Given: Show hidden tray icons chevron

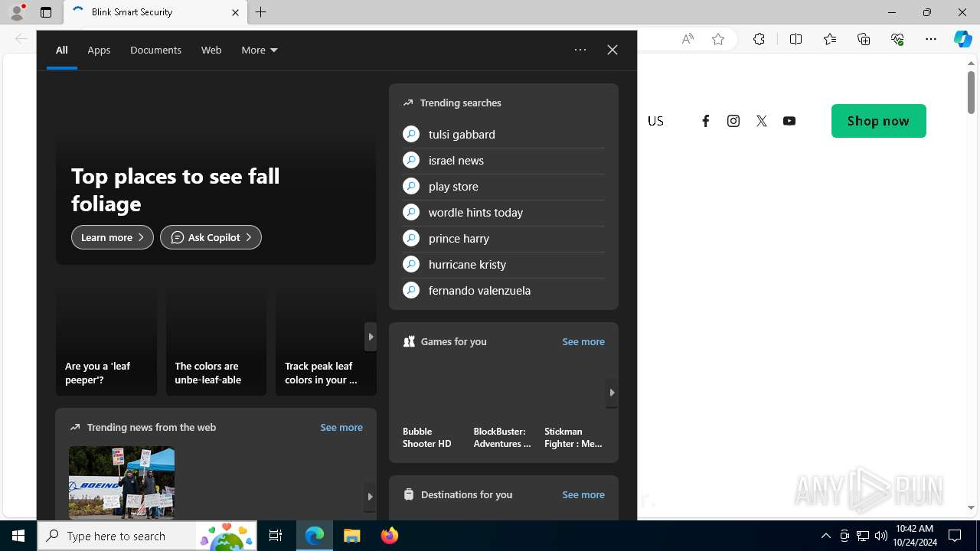Looking at the screenshot, I should [826, 536].
